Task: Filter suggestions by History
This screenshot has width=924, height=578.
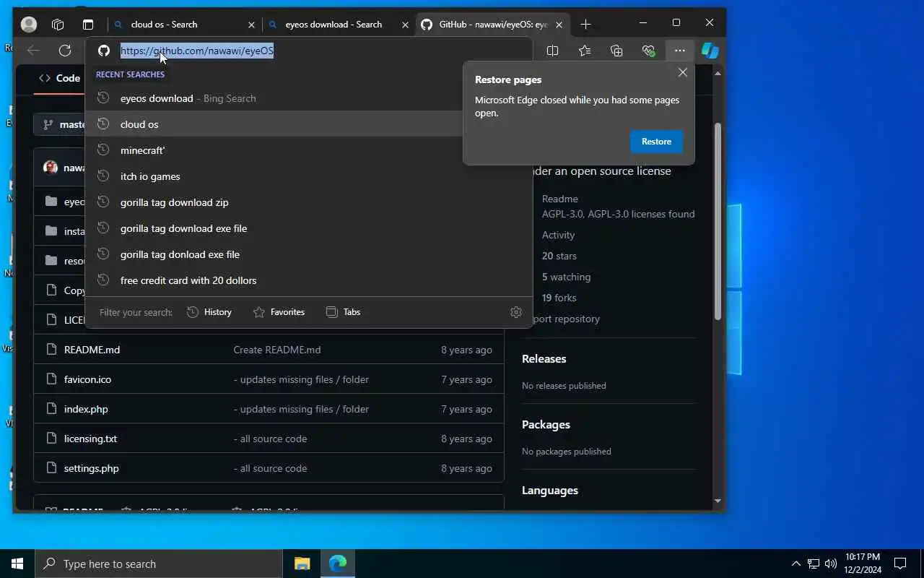Action: click(x=209, y=312)
